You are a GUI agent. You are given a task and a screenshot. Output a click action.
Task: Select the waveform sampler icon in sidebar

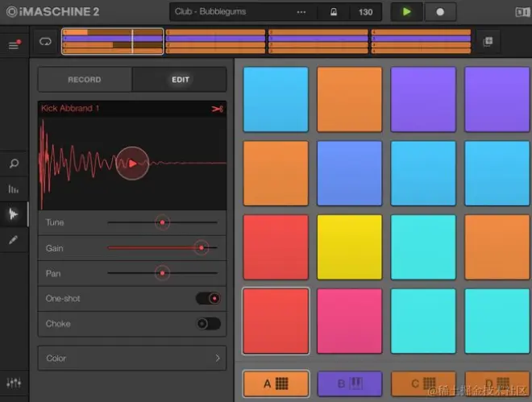pyautogui.click(x=14, y=214)
